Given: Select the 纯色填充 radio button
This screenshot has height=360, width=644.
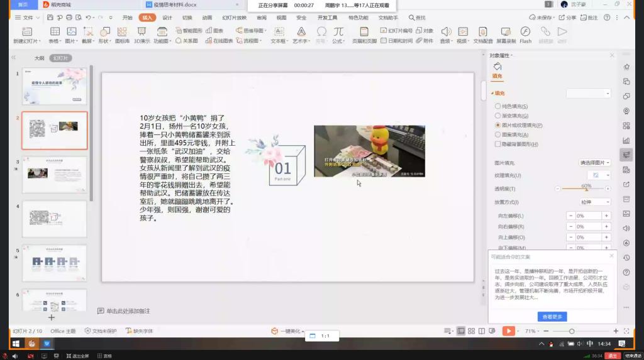Looking at the screenshot, I should point(499,107).
